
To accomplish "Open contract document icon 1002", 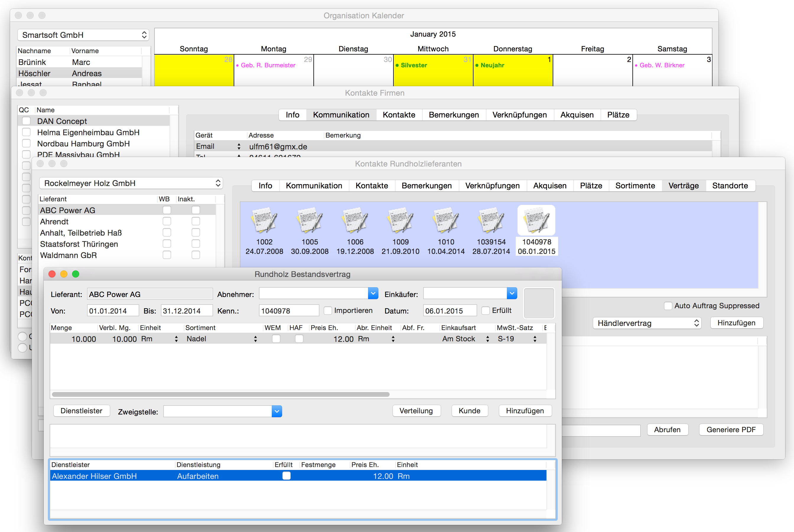I will click(x=264, y=221).
